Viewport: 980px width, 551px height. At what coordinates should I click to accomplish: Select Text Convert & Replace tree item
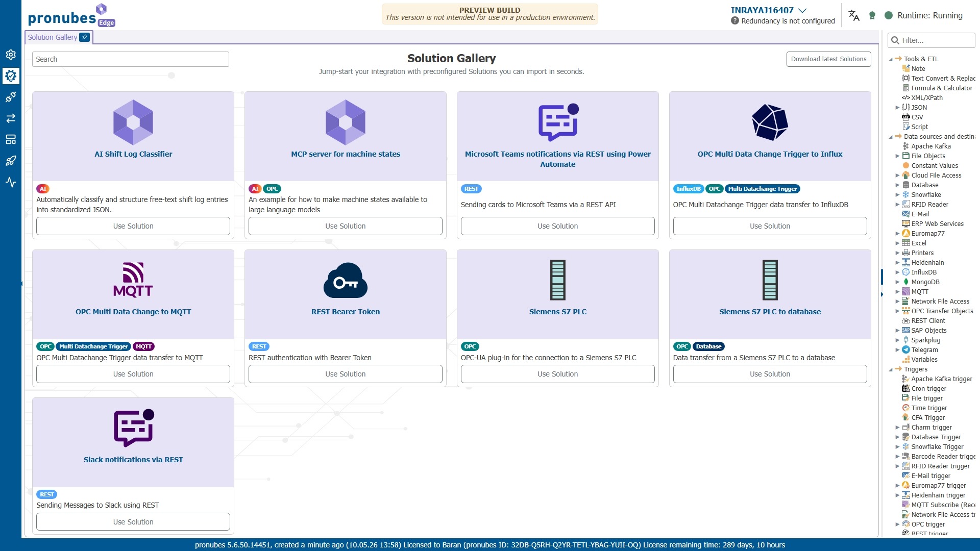pyautogui.click(x=943, y=79)
